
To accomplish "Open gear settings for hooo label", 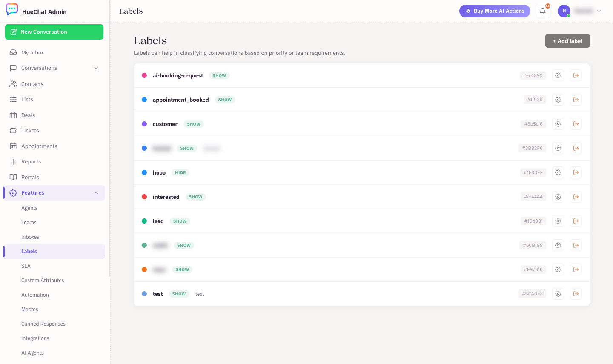I will [558, 172].
